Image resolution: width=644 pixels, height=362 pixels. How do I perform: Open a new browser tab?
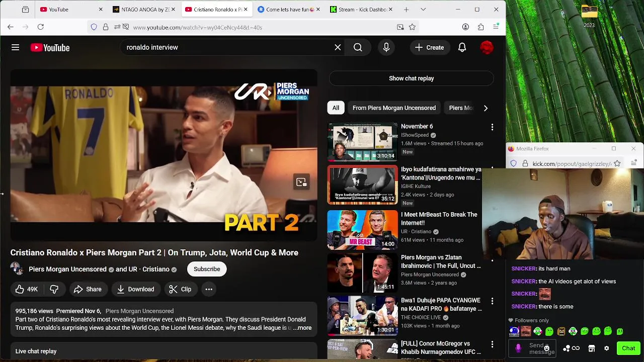[x=406, y=10]
